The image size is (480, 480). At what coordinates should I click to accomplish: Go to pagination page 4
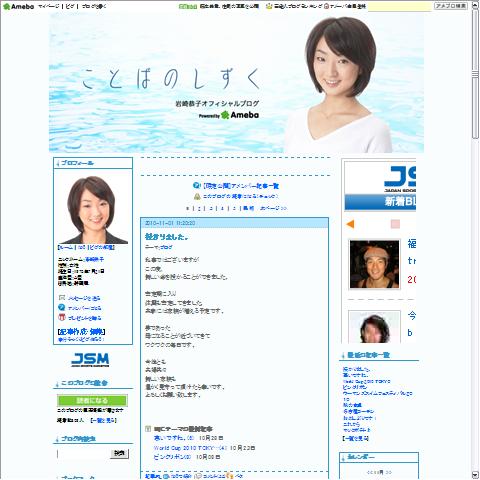pos(222,208)
